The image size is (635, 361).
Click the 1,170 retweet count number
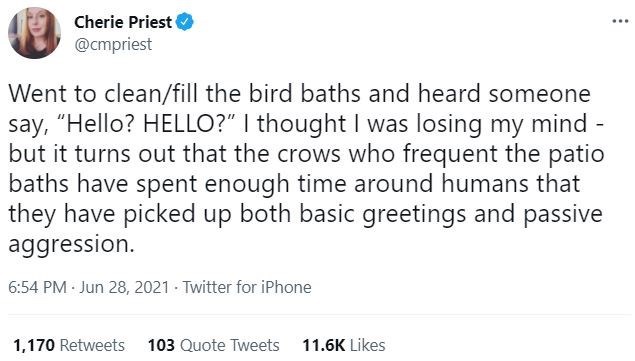pos(34,346)
